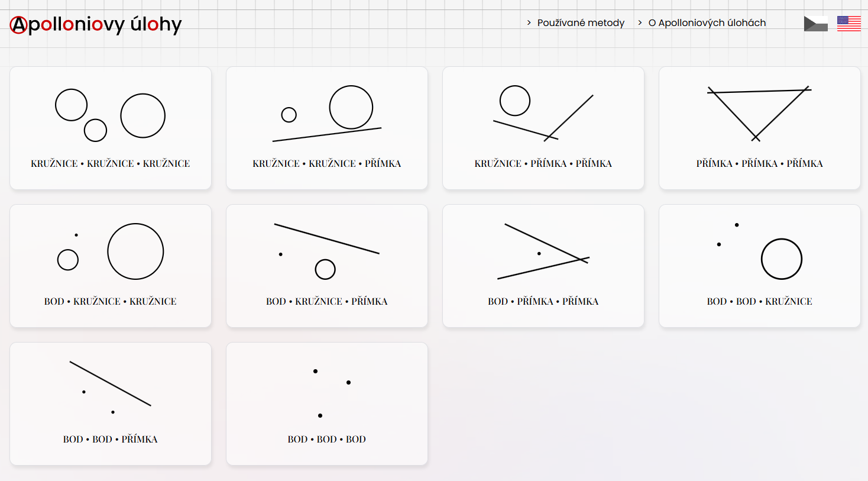This screenshot has width=868, height=481.
Task: Open the three lines triangle diagram
Action: [759, 114]
